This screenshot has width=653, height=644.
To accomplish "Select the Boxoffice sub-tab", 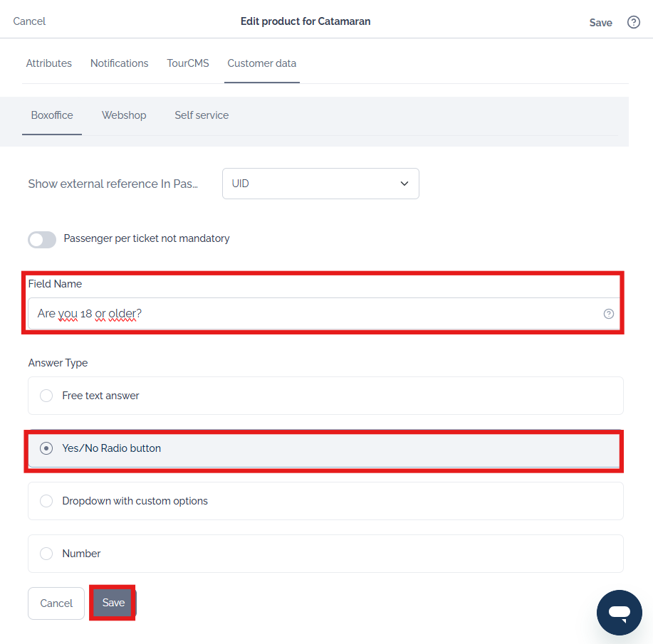I will pyautogui.click(x=52, y=115).
